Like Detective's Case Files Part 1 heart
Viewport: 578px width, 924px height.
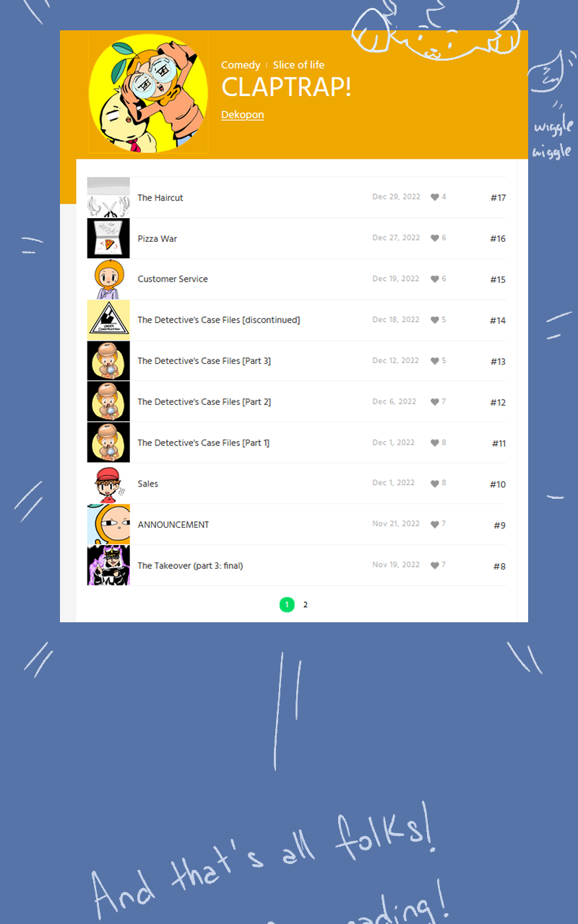(x=435, y=443)
